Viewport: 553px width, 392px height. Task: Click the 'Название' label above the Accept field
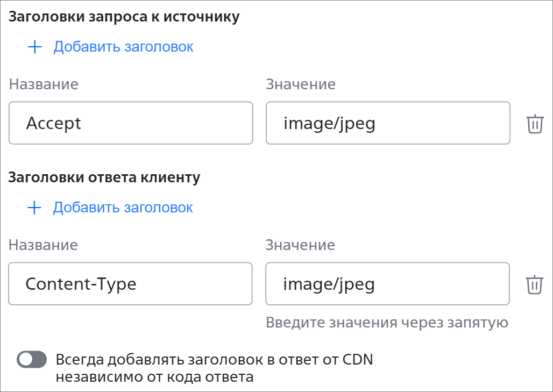click(44, 84)
